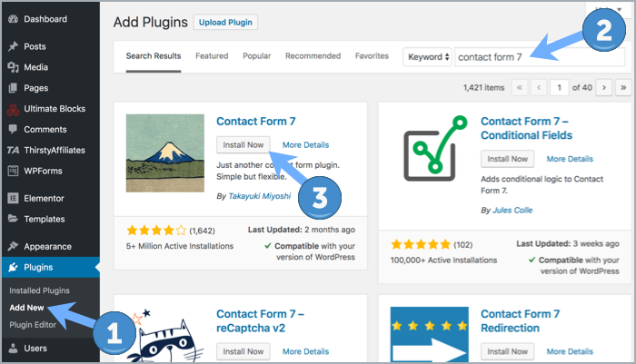This screenshot has width=636, height=364.
Task: Click the Dashboard gauge icon
Action: click(13, 19)
